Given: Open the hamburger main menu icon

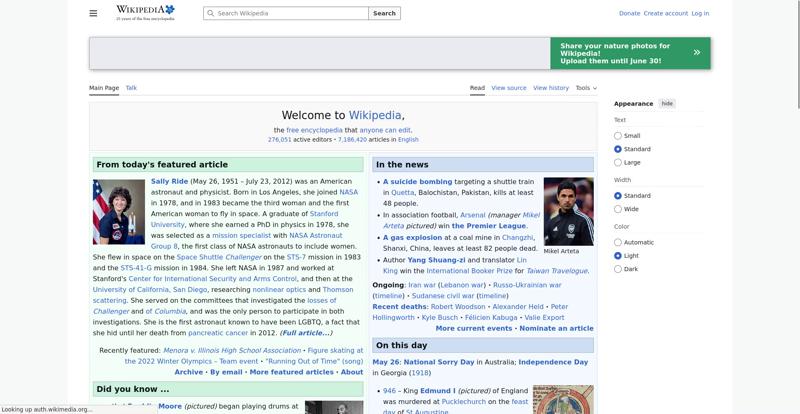Looking at the screenshot, I should 93,13.
